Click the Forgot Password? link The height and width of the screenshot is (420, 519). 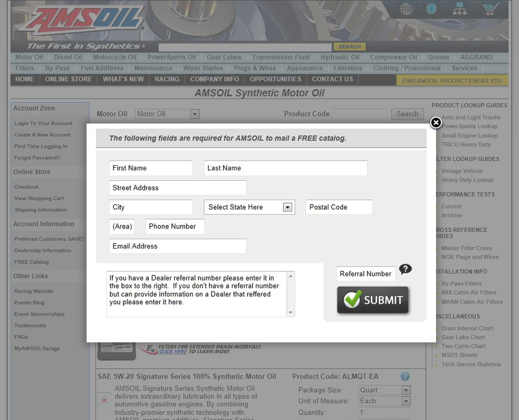37,158
